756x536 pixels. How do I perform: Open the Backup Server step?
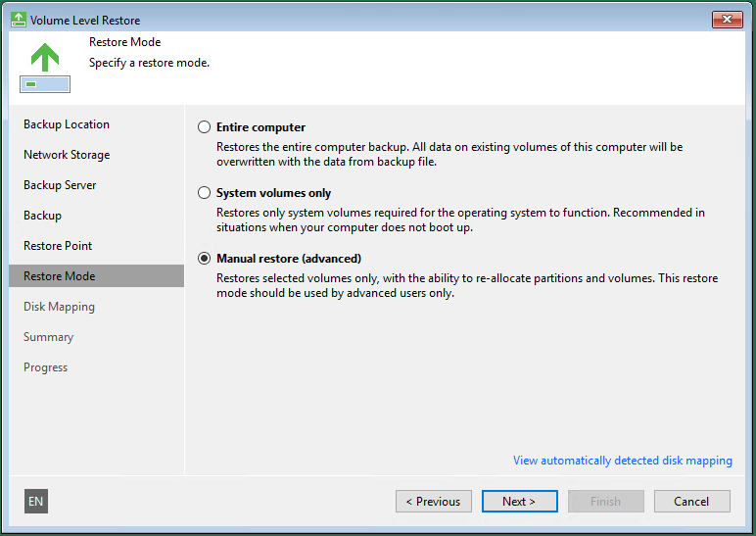(x=60, y=185)
